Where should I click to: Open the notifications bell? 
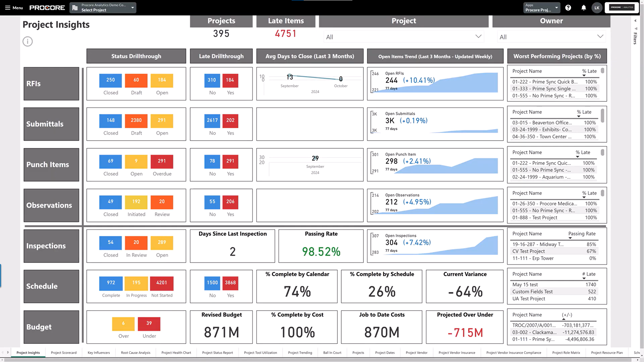(x=584, y=7)
